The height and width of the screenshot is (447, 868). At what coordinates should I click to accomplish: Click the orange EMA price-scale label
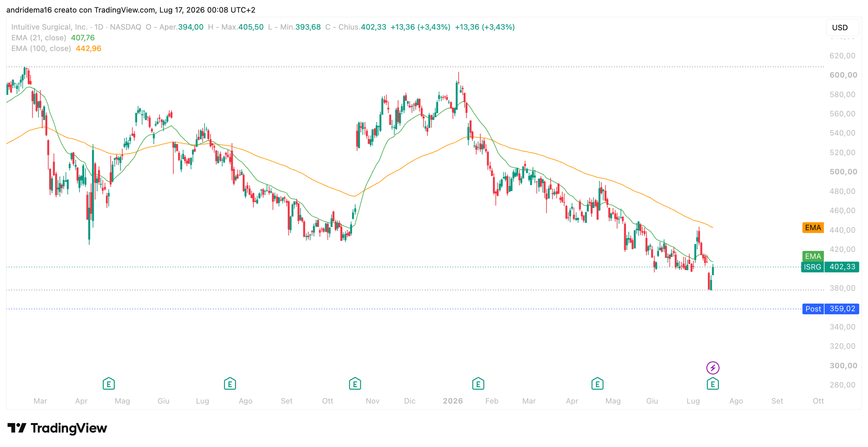point(813,227)
